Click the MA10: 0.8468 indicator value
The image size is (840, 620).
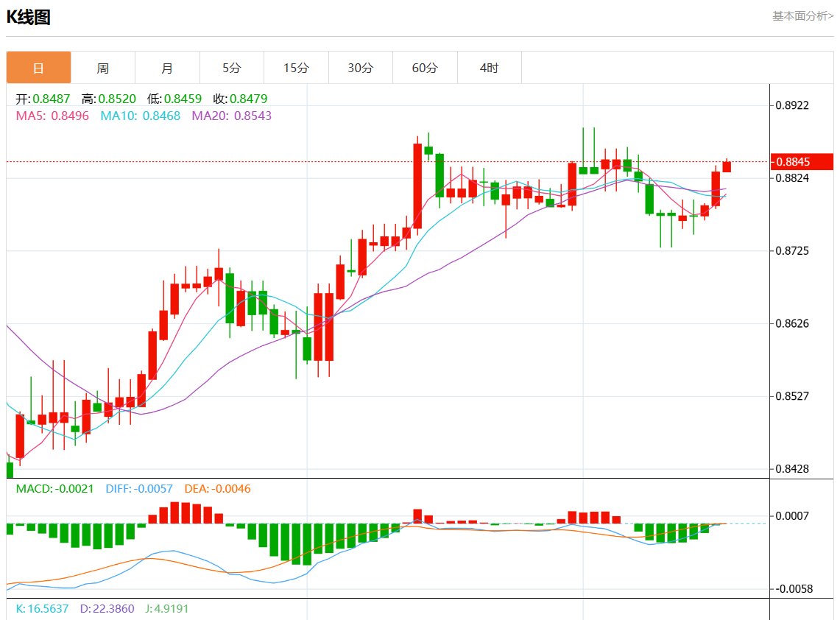(x=141, y=116)
